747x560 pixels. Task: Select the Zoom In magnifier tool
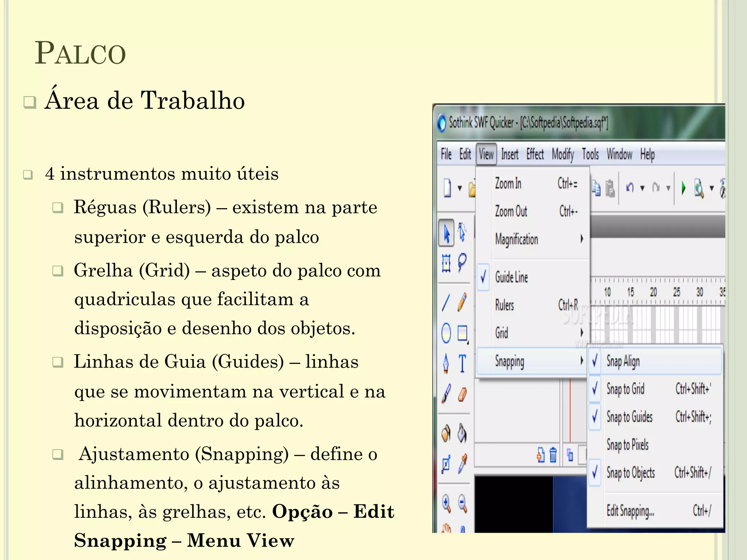point(446,504)
